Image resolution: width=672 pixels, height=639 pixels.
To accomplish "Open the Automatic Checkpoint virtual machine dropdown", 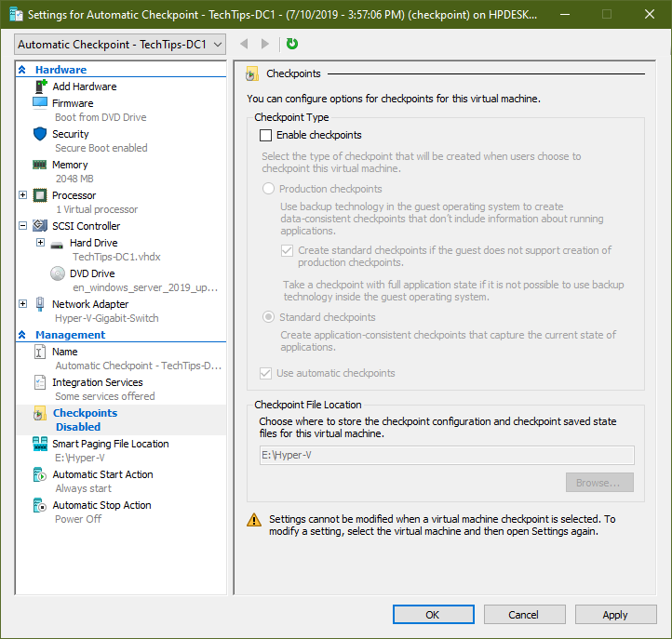I will click(120, 45).
